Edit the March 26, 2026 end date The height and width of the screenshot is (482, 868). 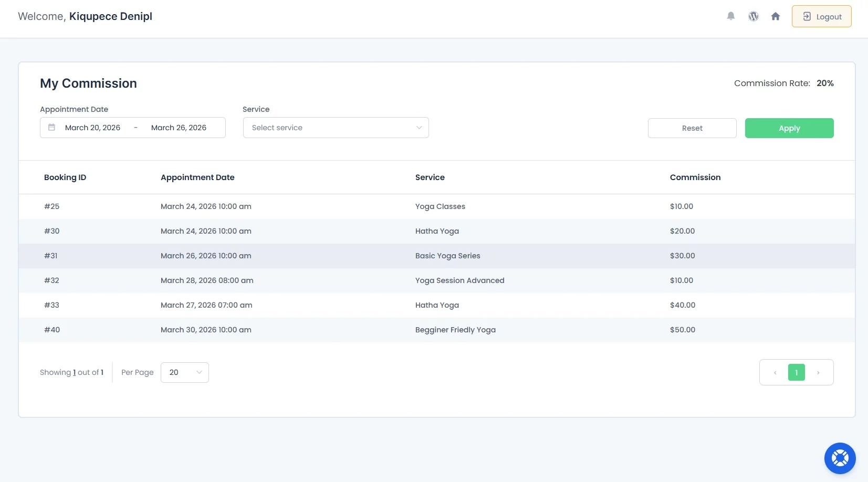pos(179,128)
